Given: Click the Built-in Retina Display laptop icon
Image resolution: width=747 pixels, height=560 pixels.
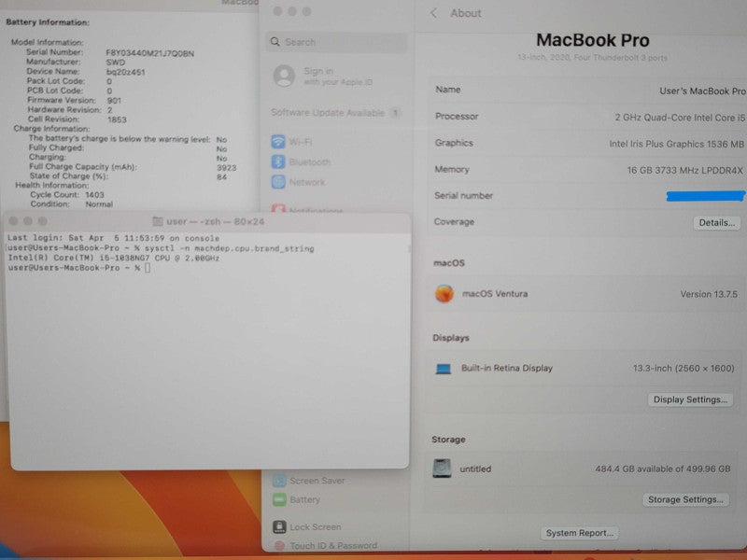Looking at the screenshot, I should coord(443,369).
